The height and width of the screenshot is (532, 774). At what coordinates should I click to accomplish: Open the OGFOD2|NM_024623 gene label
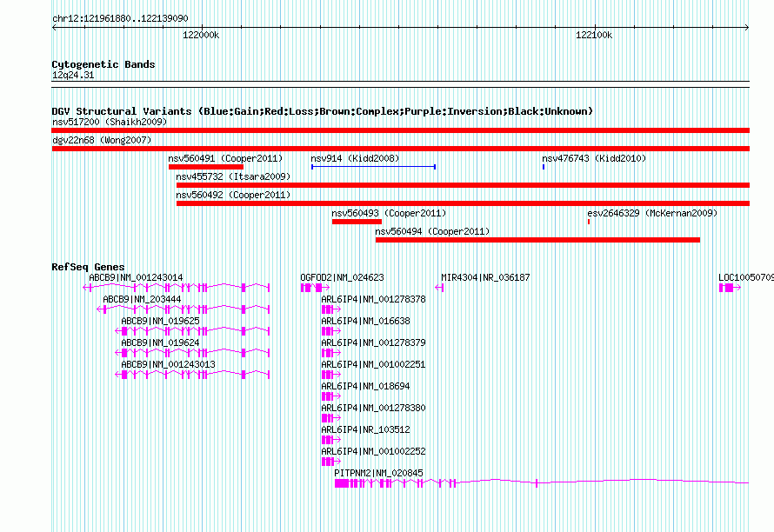(342, 278)
